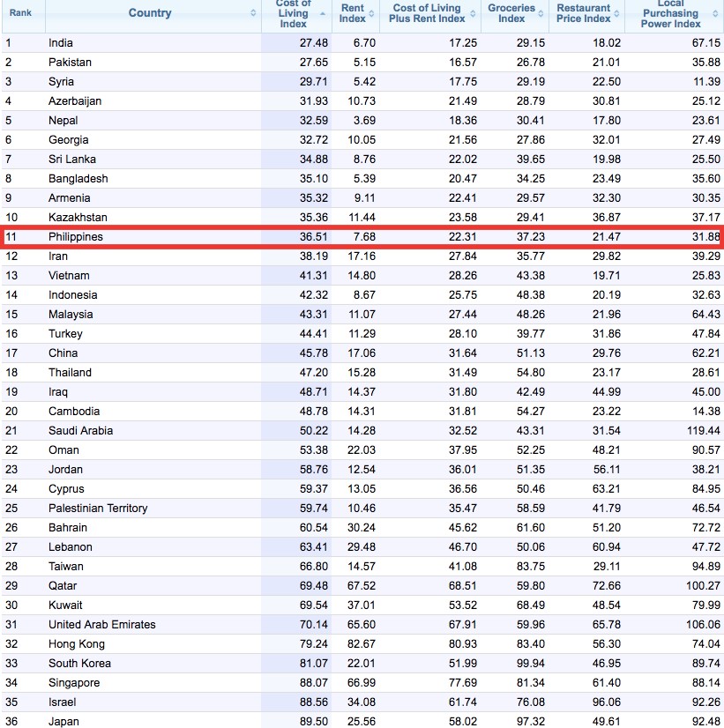This screenshot has width=724, height=728.
Task: Click the Groceries Index sort arrows icon
Action: 541,13
